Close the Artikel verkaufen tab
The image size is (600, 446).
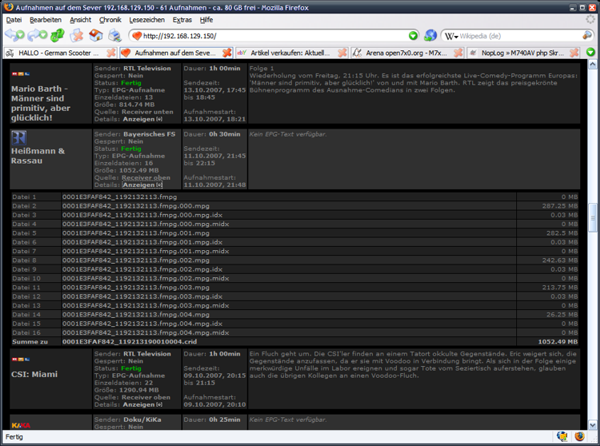tap(342, 53)
